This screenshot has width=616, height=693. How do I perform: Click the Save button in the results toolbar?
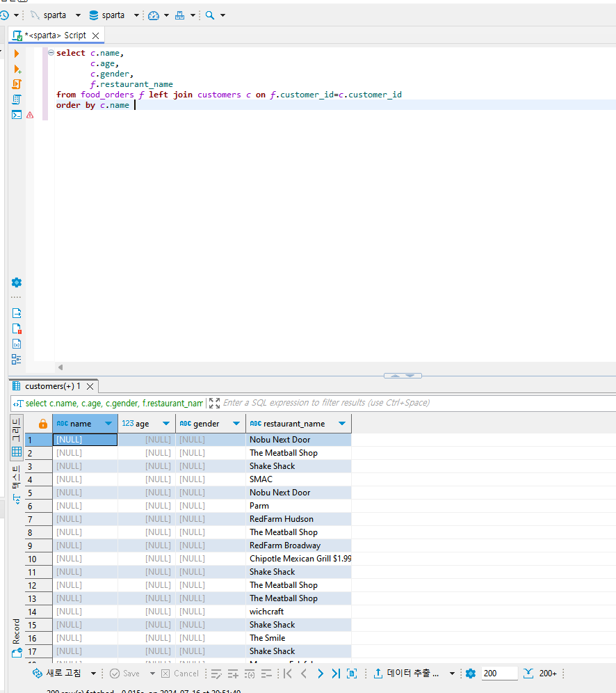coord(124,673)
